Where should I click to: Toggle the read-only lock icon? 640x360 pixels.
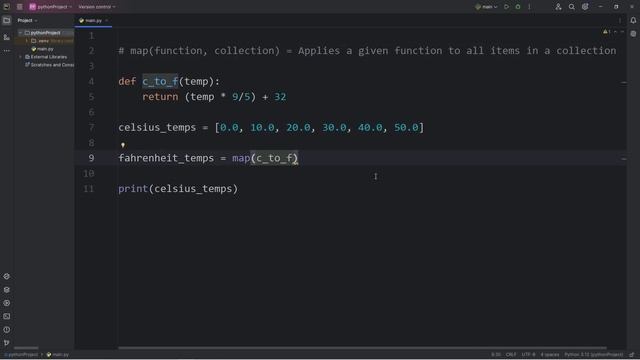pyautogui.click(x=632, y=355)
